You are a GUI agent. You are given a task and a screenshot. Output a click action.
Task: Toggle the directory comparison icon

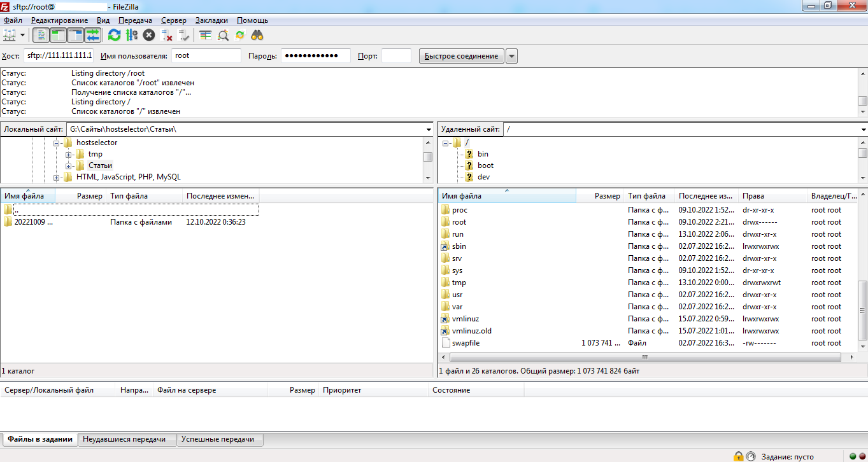[223, 35]
